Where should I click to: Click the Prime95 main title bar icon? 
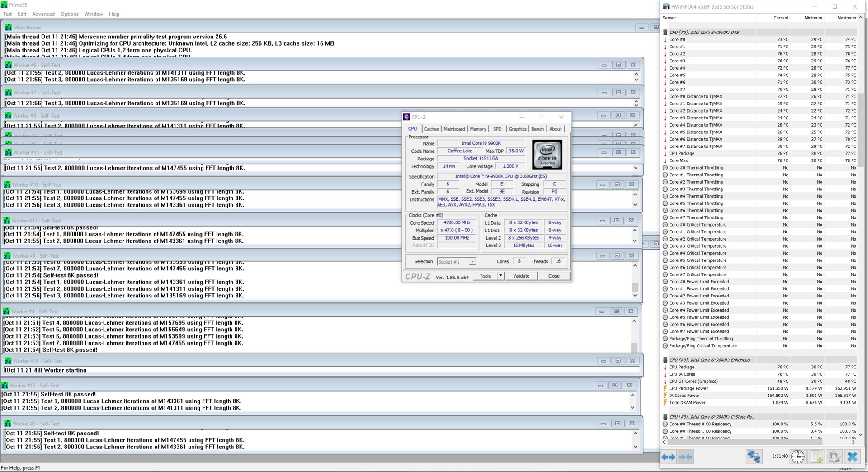[x=4, y=5]
